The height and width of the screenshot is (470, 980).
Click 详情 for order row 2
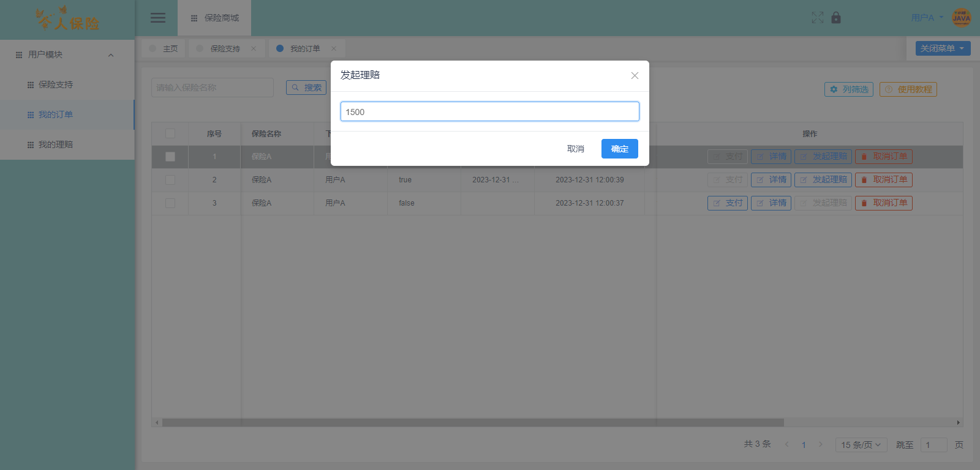(x=771, y=180)
